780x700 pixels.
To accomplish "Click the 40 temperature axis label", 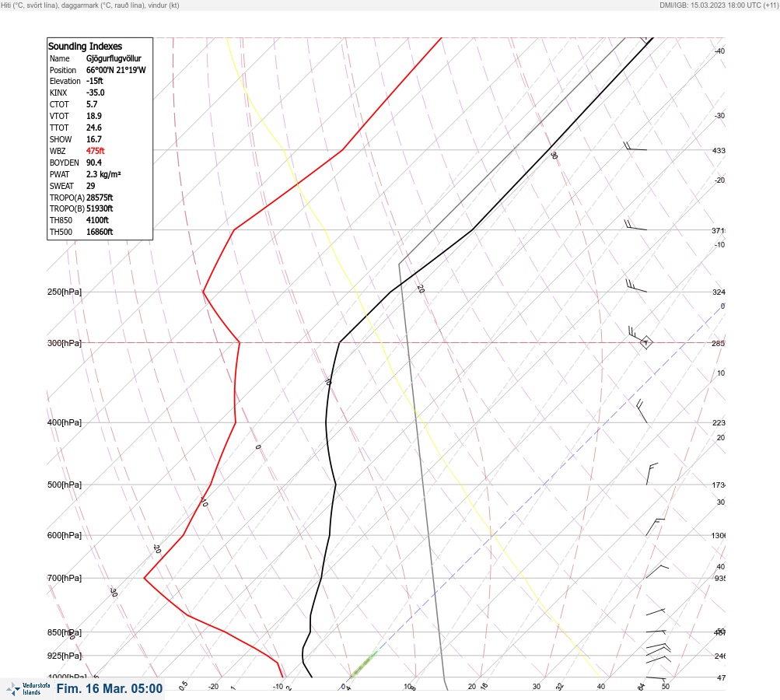I will [601, 687].
